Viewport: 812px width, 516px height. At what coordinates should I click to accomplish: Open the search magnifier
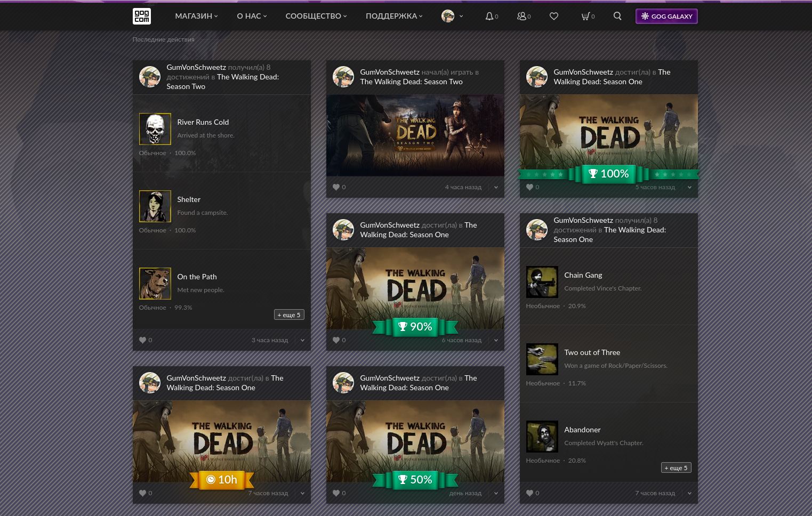coord(617,16)
